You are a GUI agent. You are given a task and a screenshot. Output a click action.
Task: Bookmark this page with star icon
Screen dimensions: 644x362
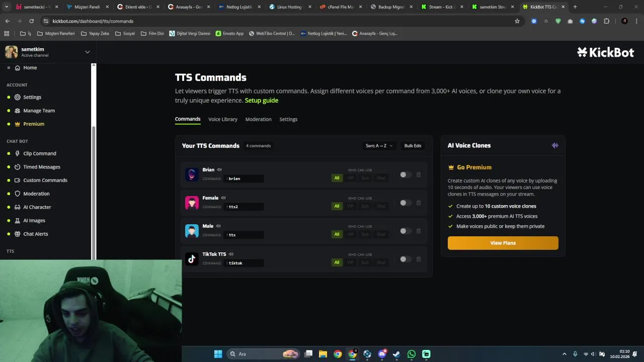tap(517, 21)
